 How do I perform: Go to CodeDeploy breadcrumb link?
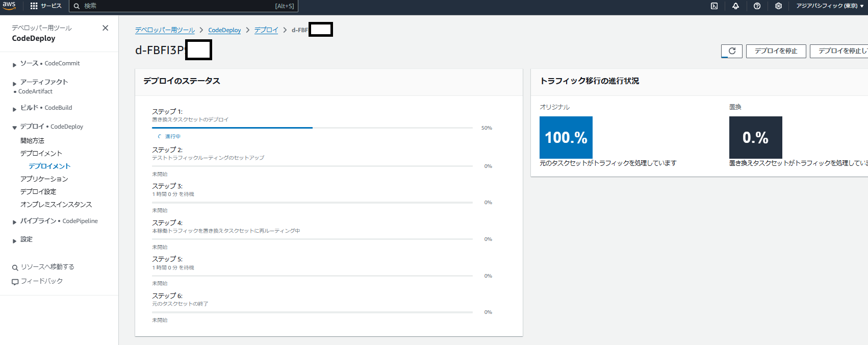[x=224, y=30]
